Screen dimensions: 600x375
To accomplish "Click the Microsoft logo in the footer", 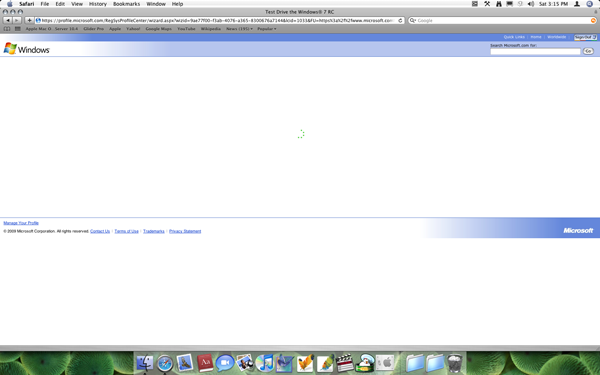I will click(578, 230).
